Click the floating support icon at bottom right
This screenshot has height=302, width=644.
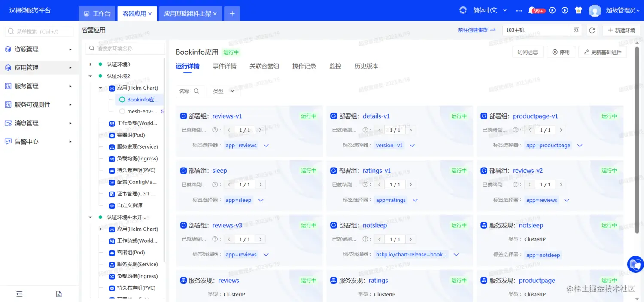click(x=635, y=264)
